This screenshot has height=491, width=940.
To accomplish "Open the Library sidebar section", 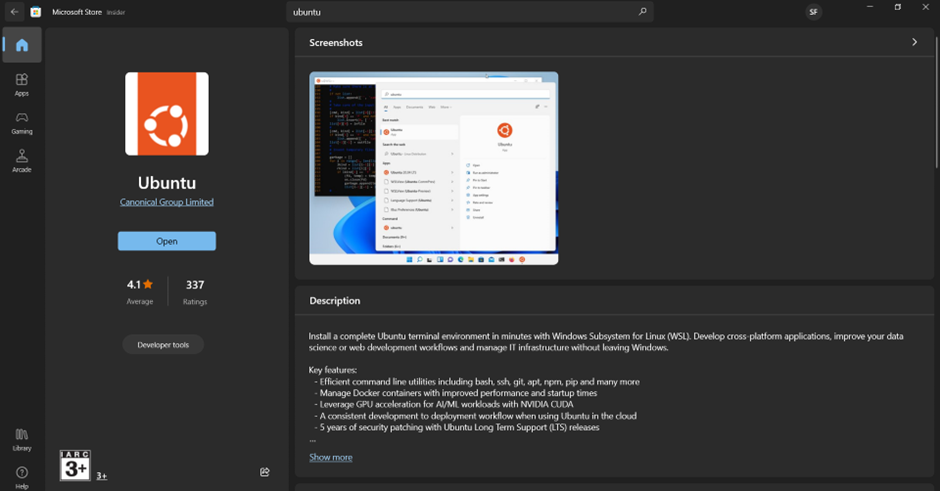I will 22,439.
